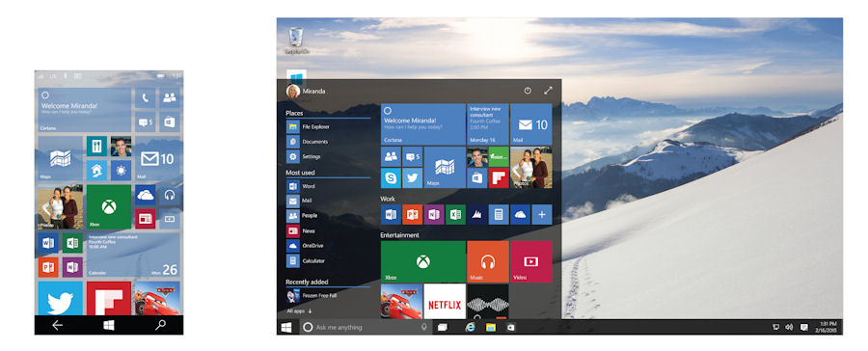This screenshot has height=351, width=868.
Task: Open the People tile in desktop Start menu
Action: coord(391,156)
